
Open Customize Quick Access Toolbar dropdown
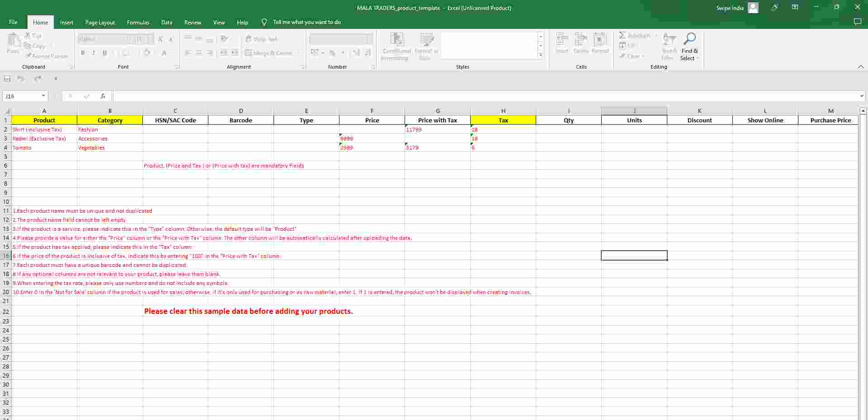(56, 79)
